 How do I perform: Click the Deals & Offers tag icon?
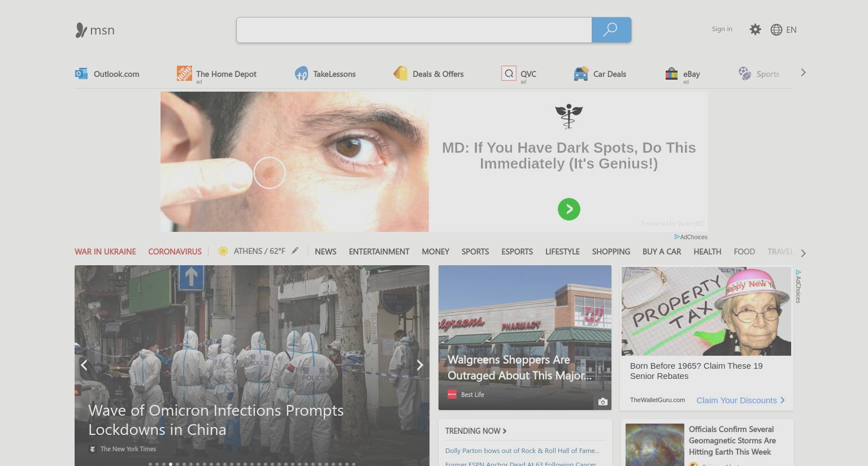pyautogui.click(x=400, y=74)
